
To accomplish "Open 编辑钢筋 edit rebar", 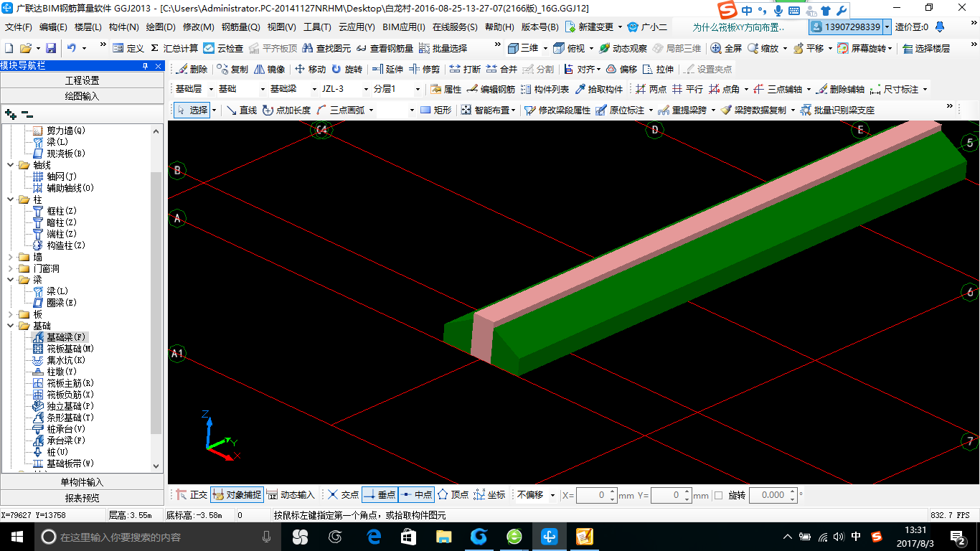I will (491, 90).
